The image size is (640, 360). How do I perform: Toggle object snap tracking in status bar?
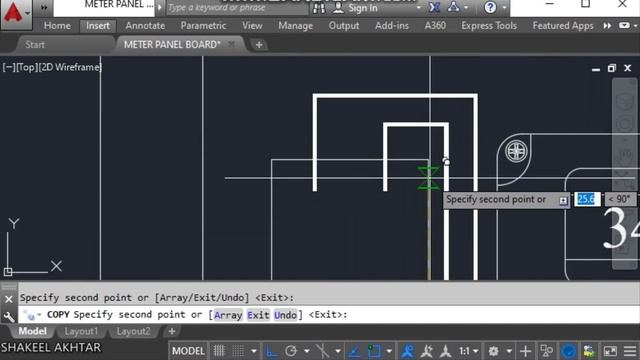(x=354, y=351)
